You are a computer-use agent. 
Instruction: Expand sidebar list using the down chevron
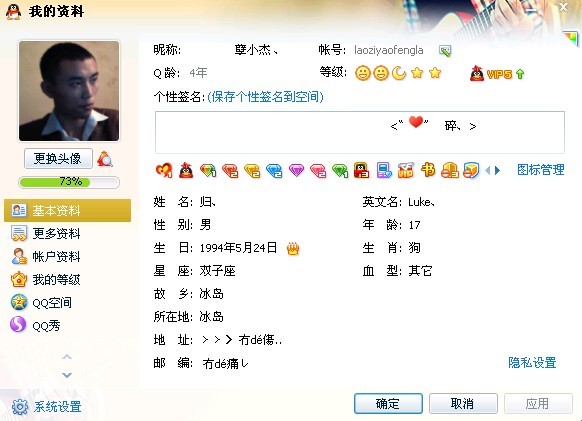tap(67, 375)
